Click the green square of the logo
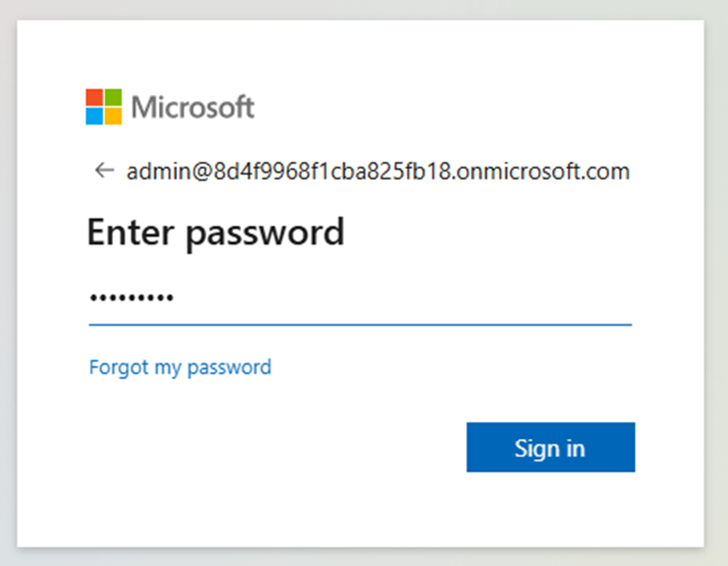This screenshot has width=728, height=566. click(113, 98)
